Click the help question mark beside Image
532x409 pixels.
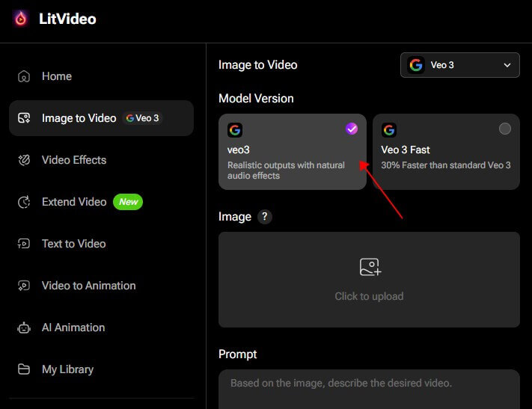tap(264, 217)
